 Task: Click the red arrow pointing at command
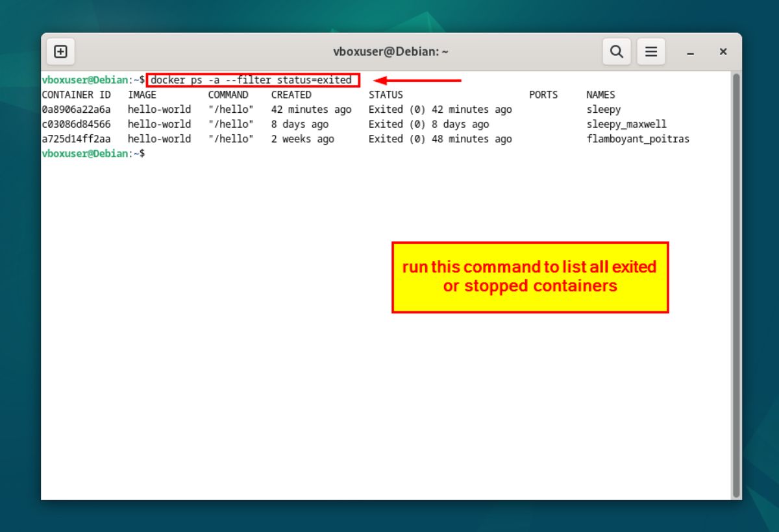click(417, 80)
